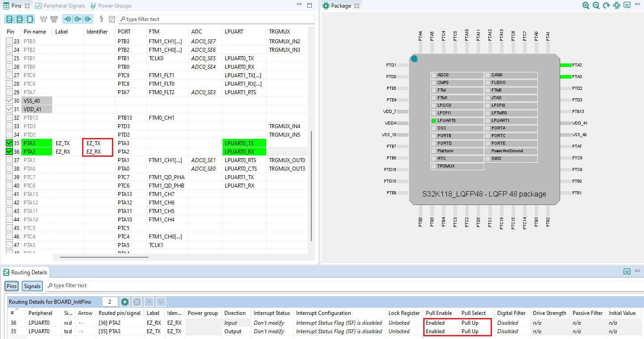Click the Pins filter text field
Viewport: 644px width, 339px height.
[x=219, y=19]
